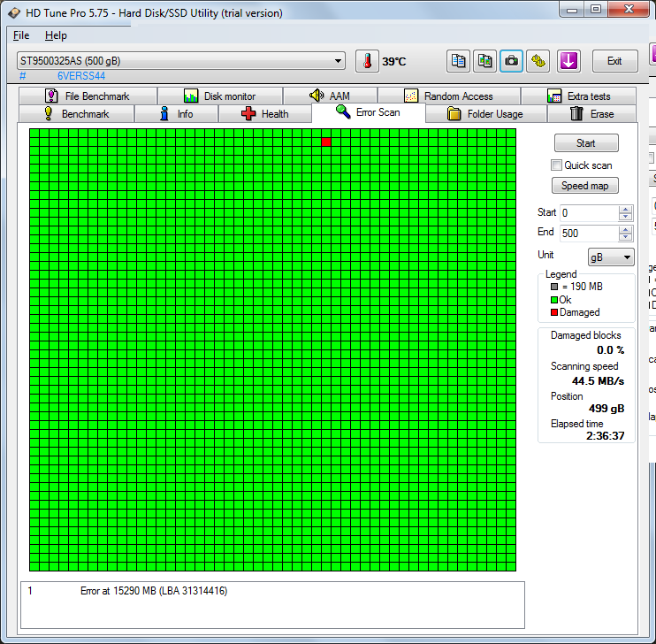
Task: Open the Extra tests tab
Action: [x=578, y=96]
